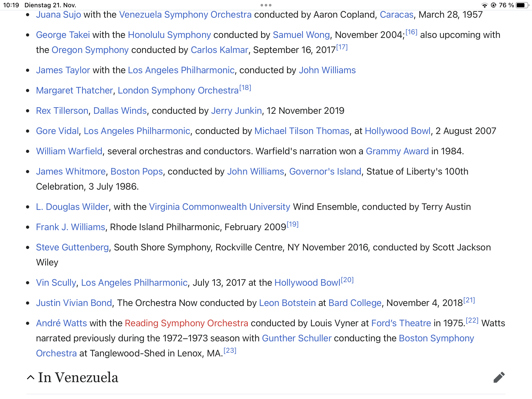Viewport: 532px width, 399px height.
Task: Open the Margaret Thatcher link
Action: (75, 90)
